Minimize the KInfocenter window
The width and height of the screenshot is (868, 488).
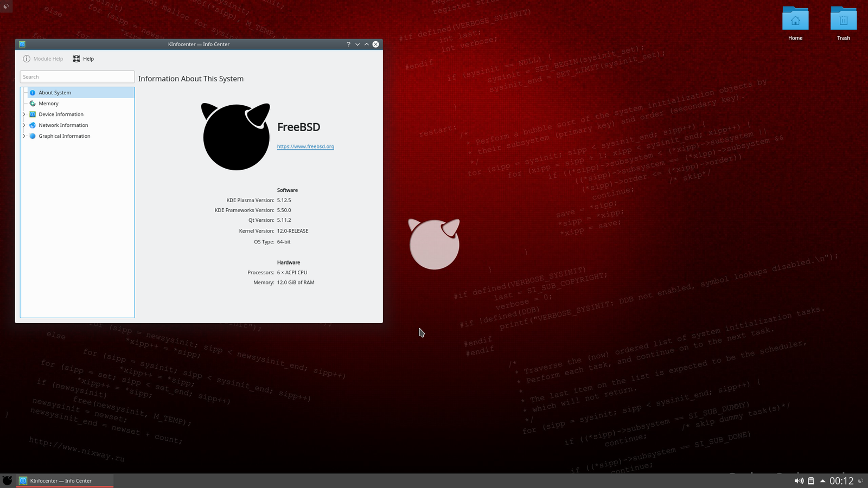click(358, 44)
